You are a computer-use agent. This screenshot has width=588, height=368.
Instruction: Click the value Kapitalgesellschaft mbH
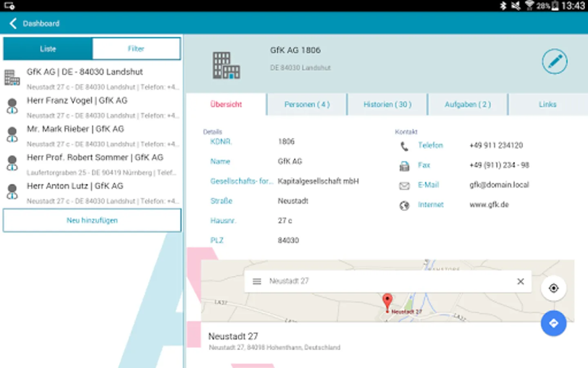coord(318,181)
